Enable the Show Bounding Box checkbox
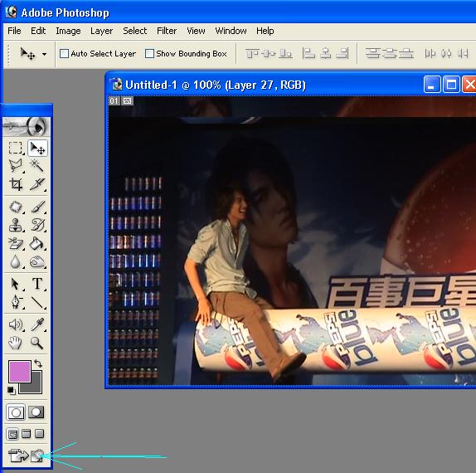The height and width of the screenshot is (473, 476). point(149,54)
